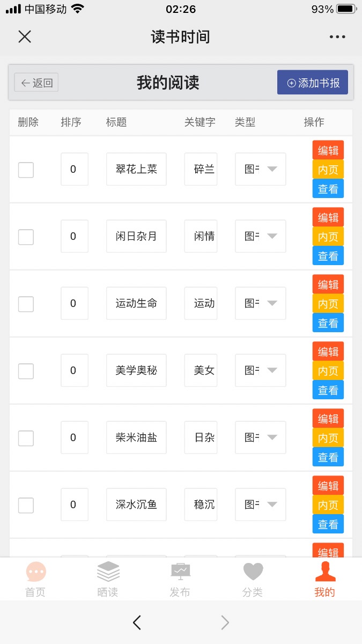Switch to the 发布 tab
The image size is (362, 644).
[180, 572]
